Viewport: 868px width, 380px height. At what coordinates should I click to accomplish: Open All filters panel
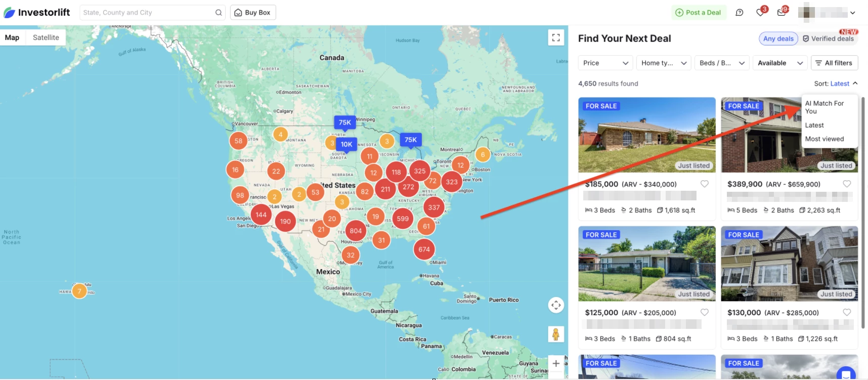[834, 63]
